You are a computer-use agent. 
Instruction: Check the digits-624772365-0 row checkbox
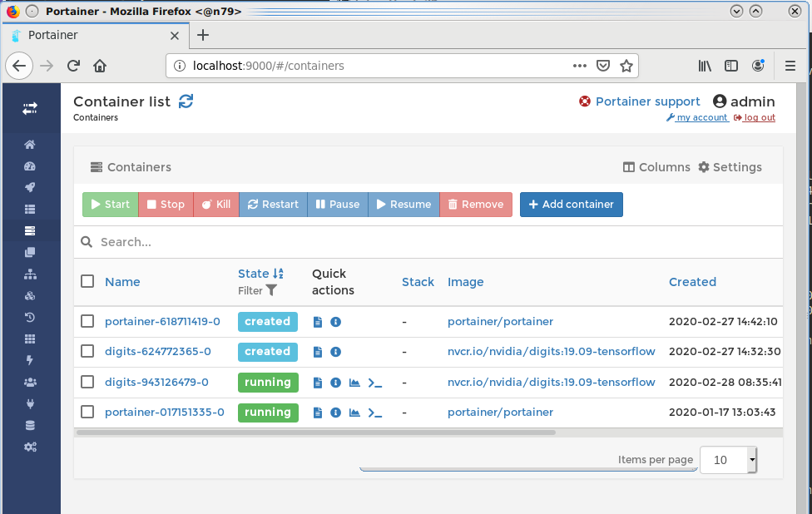coord(87,352)
